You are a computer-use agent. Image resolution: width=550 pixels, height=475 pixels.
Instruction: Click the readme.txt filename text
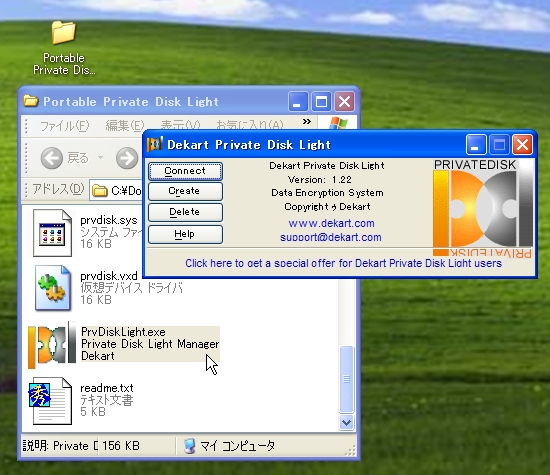107,388
